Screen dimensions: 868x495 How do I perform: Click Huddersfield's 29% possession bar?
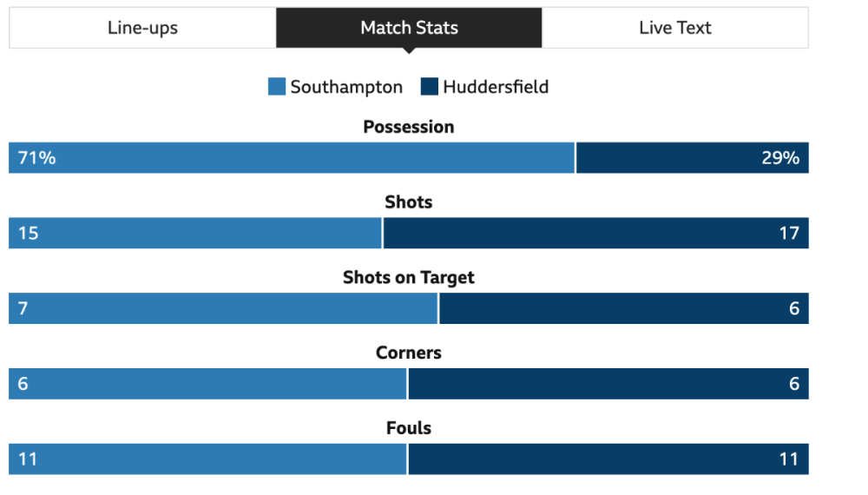coord(693,158)
